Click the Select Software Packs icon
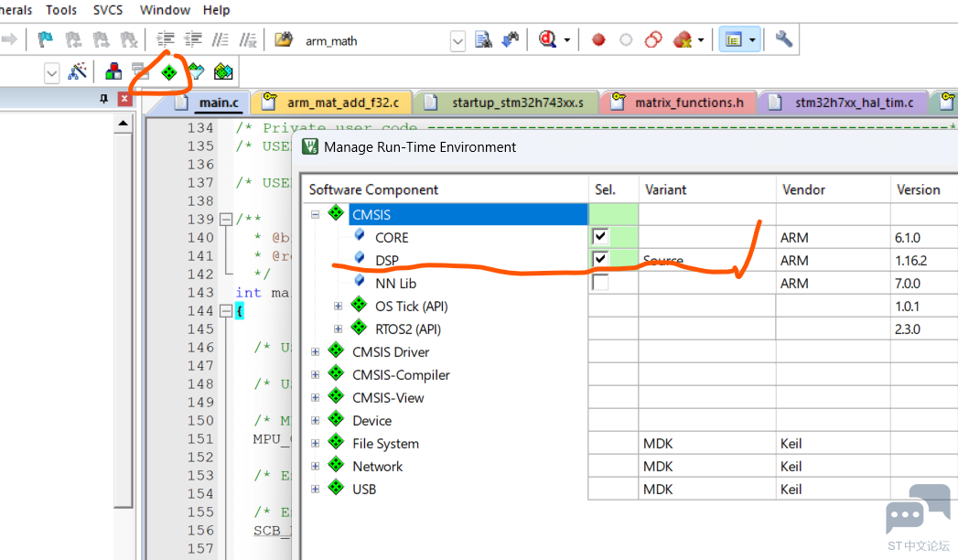The width and height of the screenshot is (958, 560). pyautogui.click(x=196, y=71)
